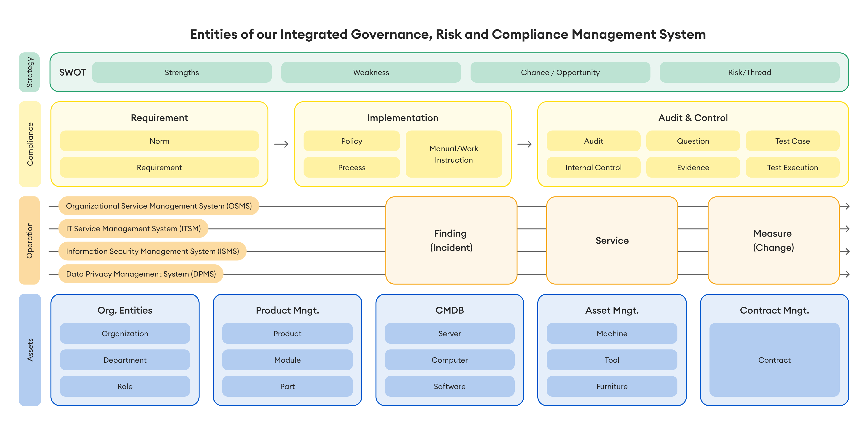
Task: Select the Audit box
Action: pyautogui.click(x=593, y=141)
